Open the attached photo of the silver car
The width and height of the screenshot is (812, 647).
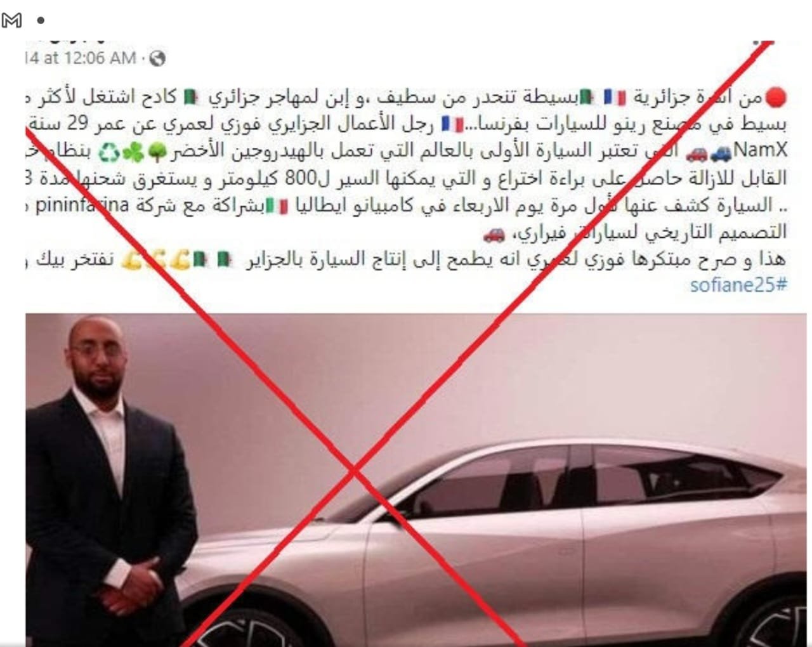point(419,479)
